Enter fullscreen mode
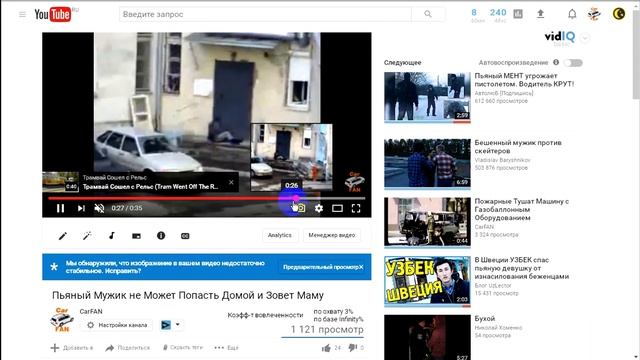The width and height of the screenshot is (640, 360). (356, 208)
